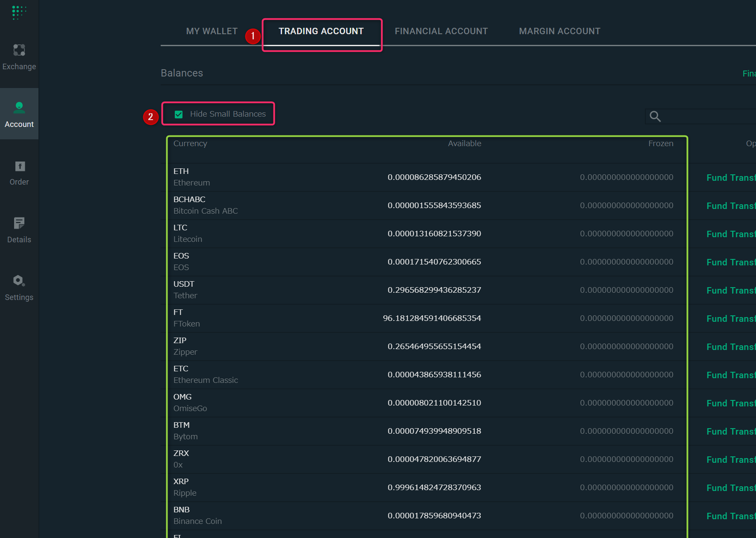
Task: Click the Balances heading
Action: (182, 73)
